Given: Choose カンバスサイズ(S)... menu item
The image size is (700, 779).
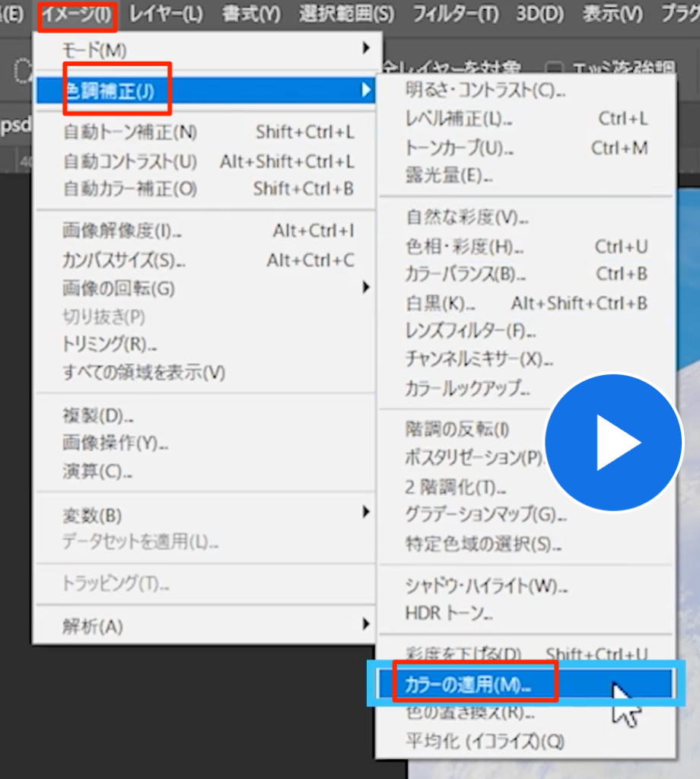Looking at the screenshot, I should click(123, 260).
